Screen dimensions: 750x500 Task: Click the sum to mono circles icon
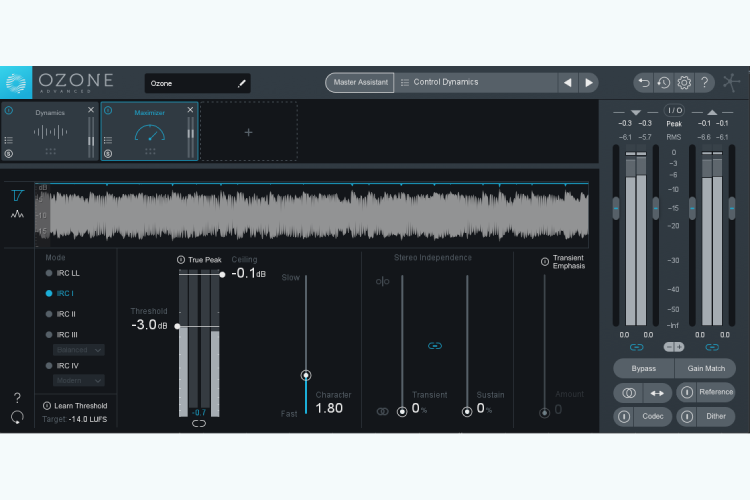[629, 393]
